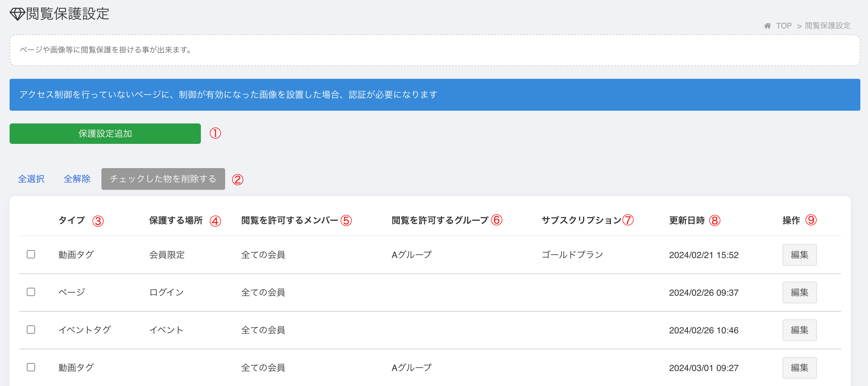The width and height of the screenshot is (868, 386).
Task: Click the 全解除 link
Action: tap(77, 179)
